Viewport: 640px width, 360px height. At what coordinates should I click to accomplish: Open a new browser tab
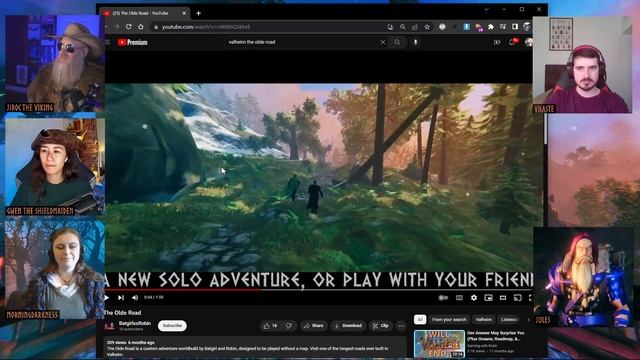coord(198,13)
